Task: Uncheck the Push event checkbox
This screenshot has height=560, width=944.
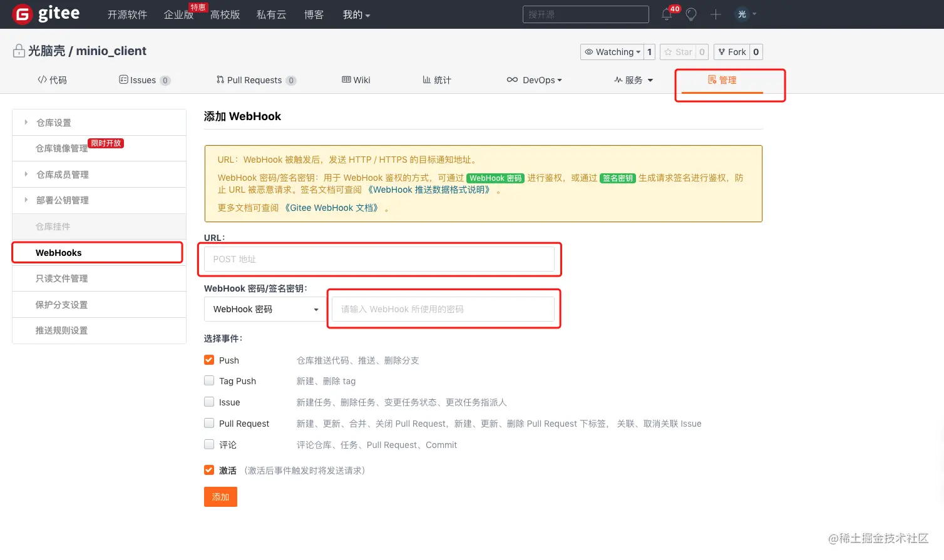Action: tap(209, 360)
